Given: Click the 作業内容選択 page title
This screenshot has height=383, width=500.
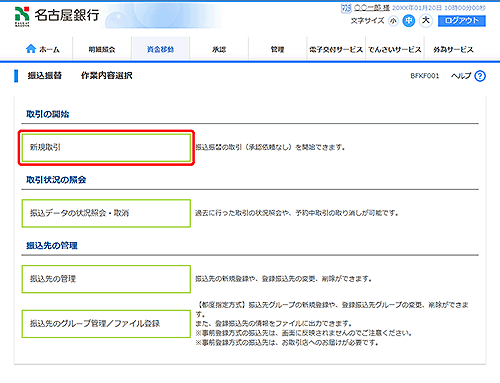Looking at the screenshot, I should click(107, 76).
